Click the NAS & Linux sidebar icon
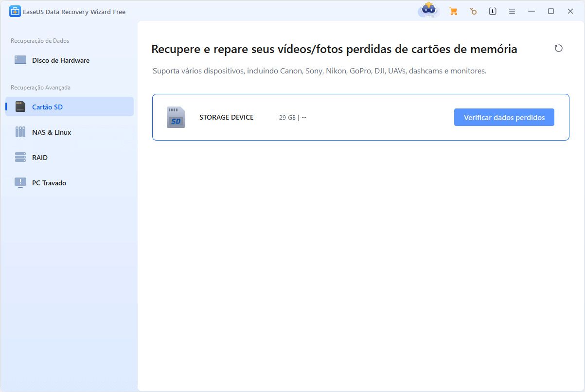Screen dimensions: 585x392 [x=20, y=132]
